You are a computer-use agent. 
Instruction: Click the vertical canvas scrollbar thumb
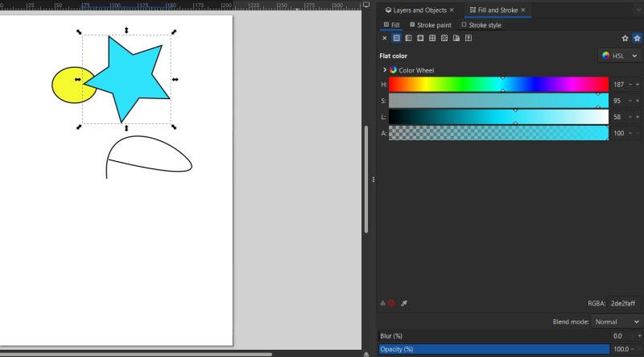tap(365, 180)
